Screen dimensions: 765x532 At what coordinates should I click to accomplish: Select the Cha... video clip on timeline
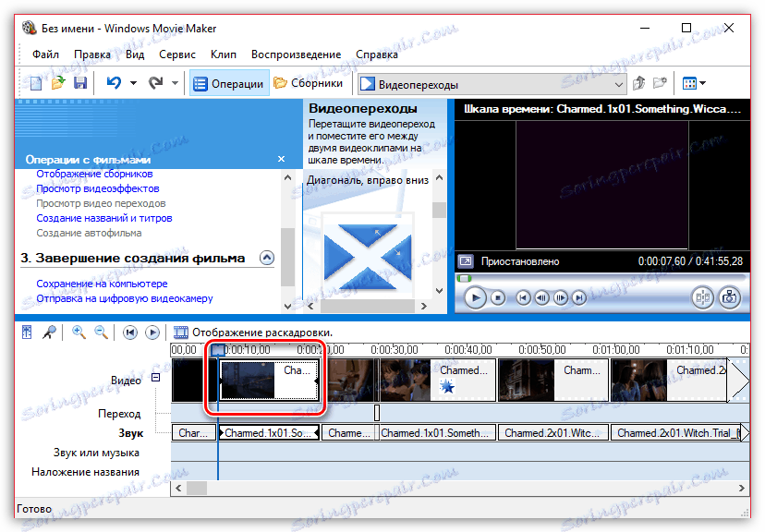(x=269, y=381)
